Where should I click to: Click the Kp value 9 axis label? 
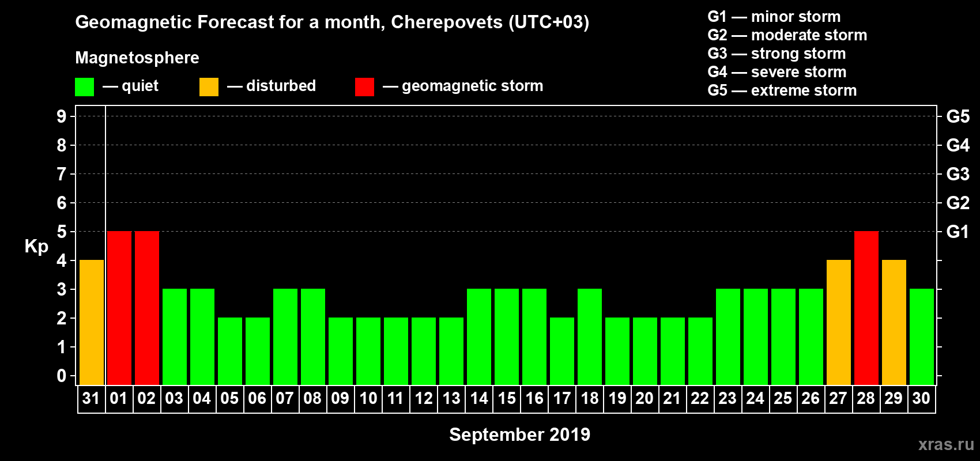coord(62,116)
